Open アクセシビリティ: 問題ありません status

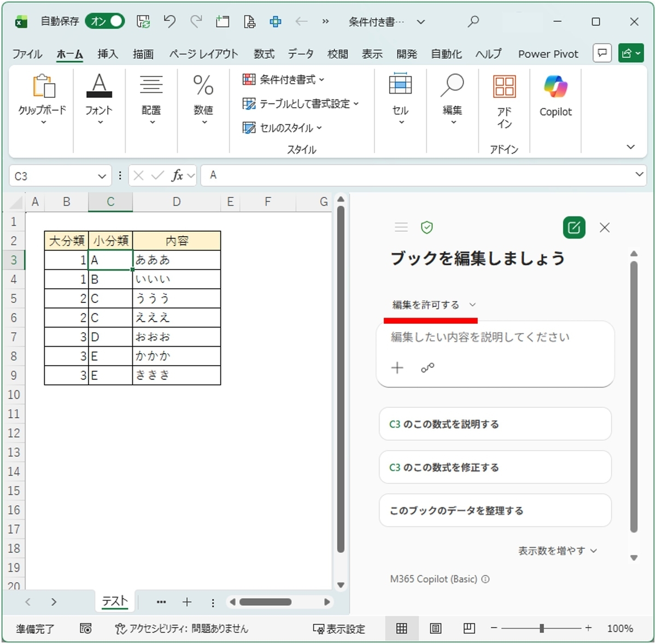pyautogui.click(x=182, y=629)
